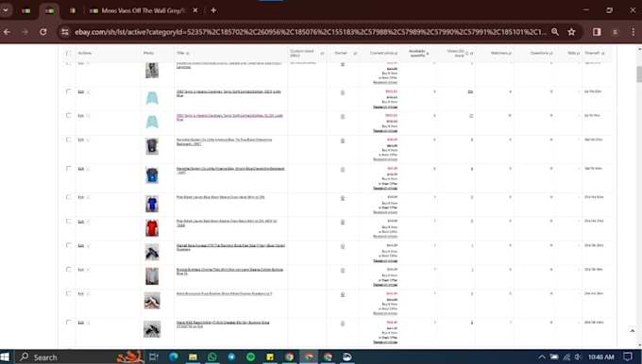Expand Edit dropdown for blue Polo shirt

[88, 197]
